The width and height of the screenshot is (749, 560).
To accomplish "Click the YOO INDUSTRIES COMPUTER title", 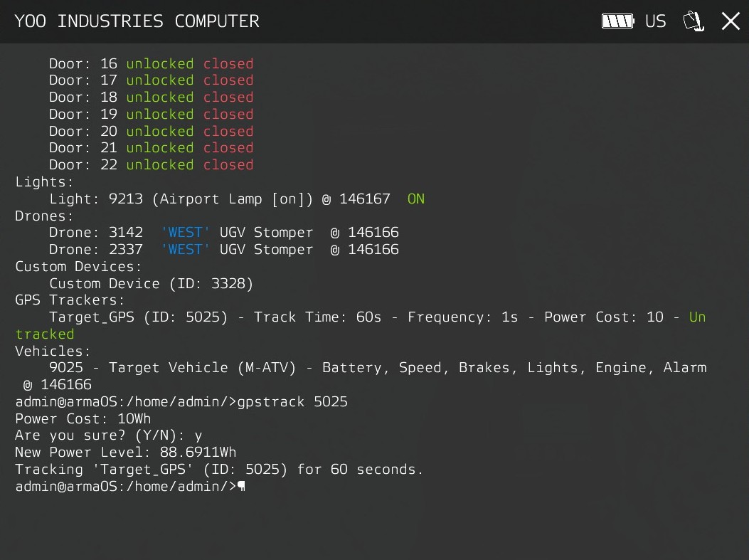I will [x=137, y=21].
